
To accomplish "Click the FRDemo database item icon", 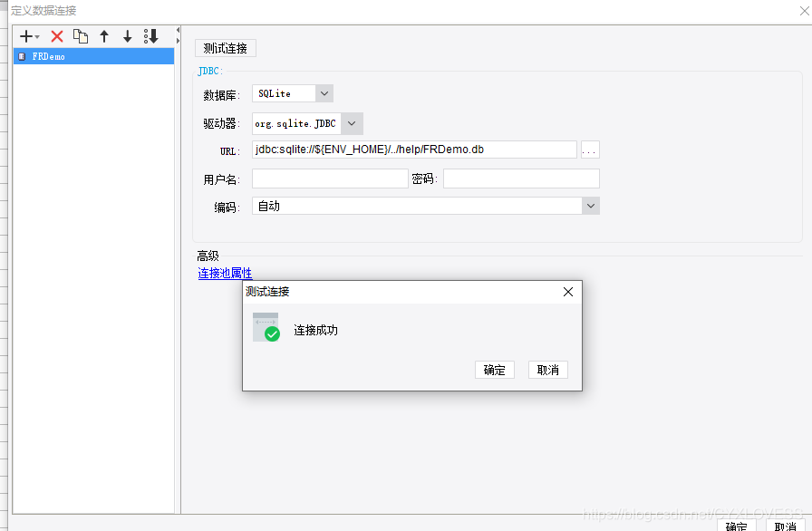I will point(22,56).
